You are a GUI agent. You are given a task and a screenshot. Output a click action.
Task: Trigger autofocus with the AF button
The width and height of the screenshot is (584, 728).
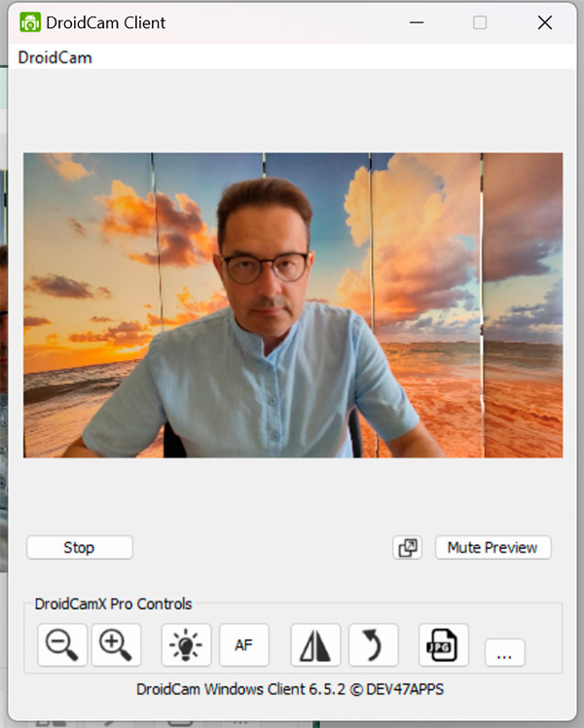243,645
